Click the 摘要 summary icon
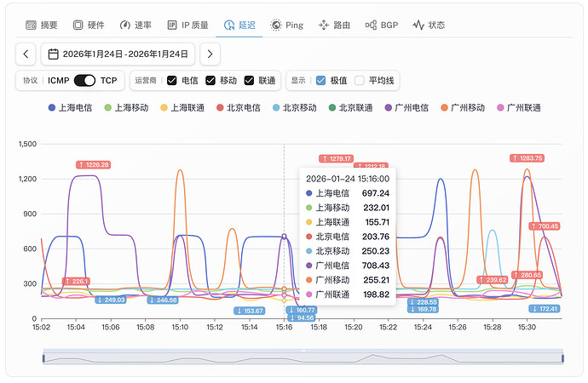 tap(31, 25)
